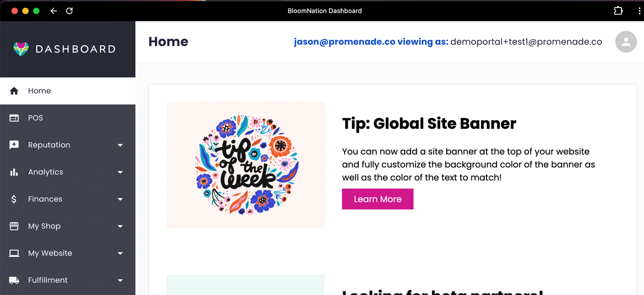Click the My Website laptop icon
This screenshot has width=644, height=295.
14,253
